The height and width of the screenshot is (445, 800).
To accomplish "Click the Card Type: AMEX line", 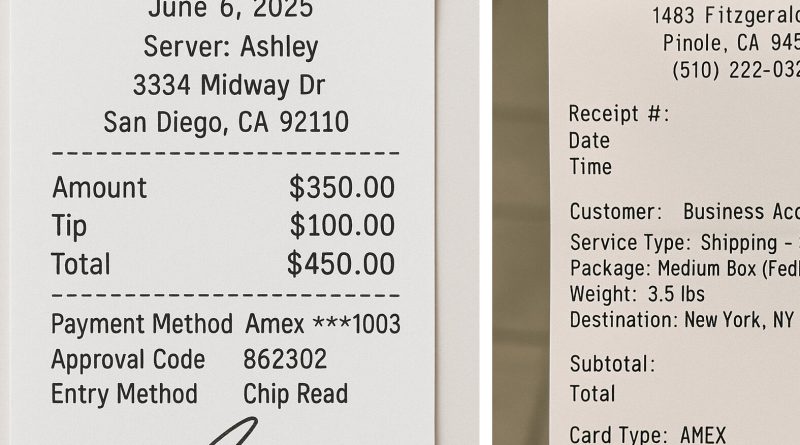I will click(x=647, y=435).
